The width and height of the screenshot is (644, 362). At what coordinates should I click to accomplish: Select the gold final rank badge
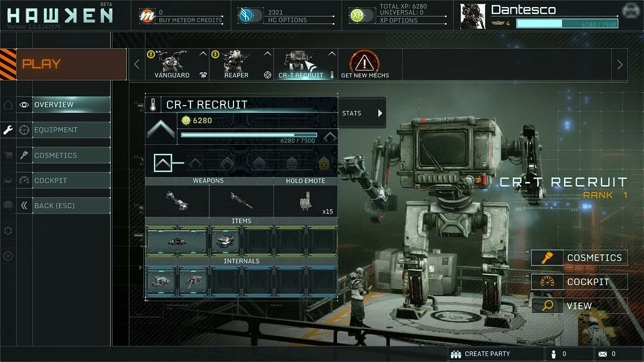[324, 162]
